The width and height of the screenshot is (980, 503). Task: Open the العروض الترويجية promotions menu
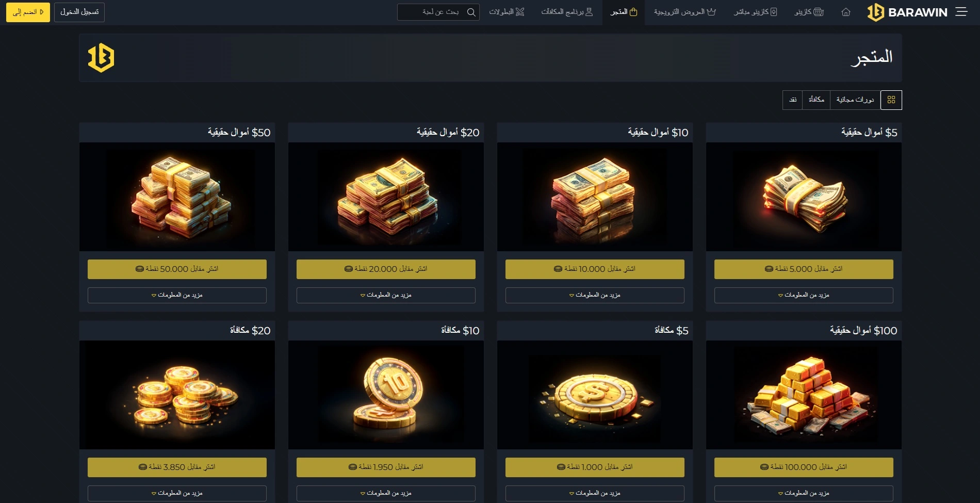(x=685, y=12)
